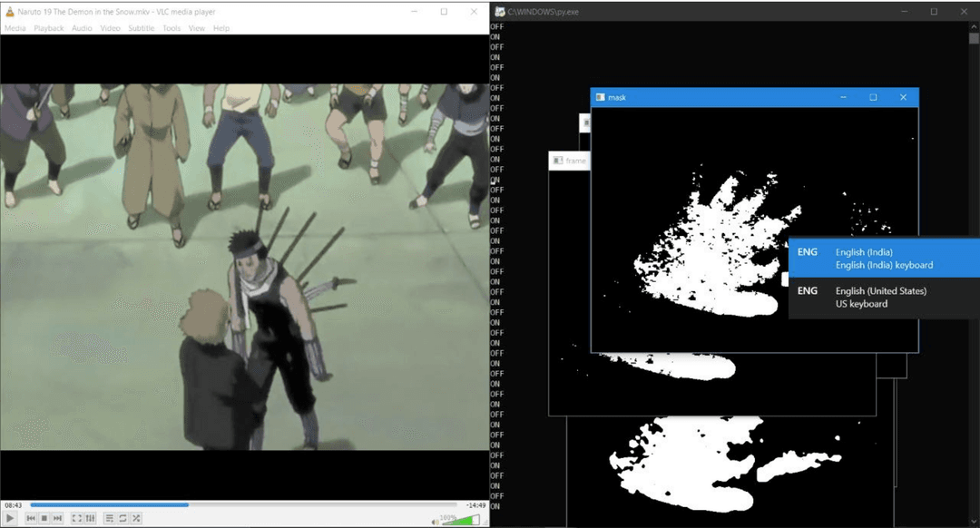980x528 pixels.
Task: Open VLC extended settings icon
Action: (x=90, y=518)
